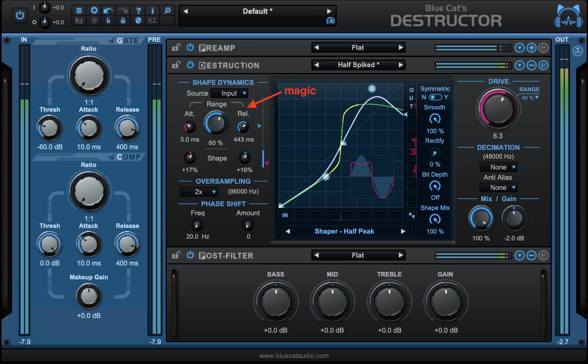Open the Source Input dropdown
The image size is (588, 364).
(229, 93)
